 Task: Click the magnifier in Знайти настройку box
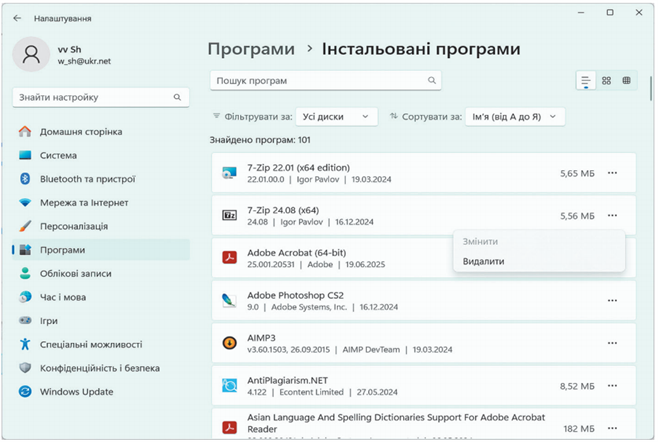point(178,97)
